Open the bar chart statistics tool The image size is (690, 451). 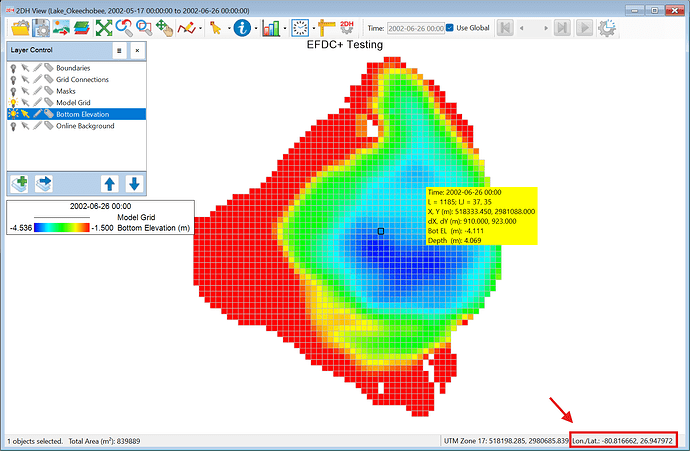click(x=271, y=28)
